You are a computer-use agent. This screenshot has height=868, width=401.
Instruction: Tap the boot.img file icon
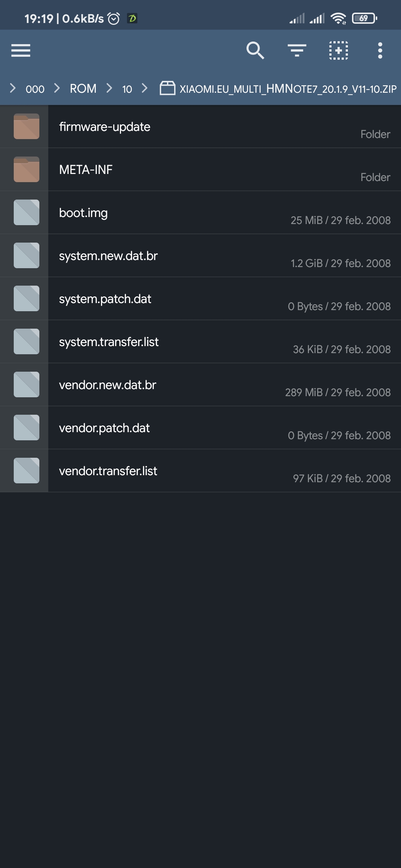[26, 213]
